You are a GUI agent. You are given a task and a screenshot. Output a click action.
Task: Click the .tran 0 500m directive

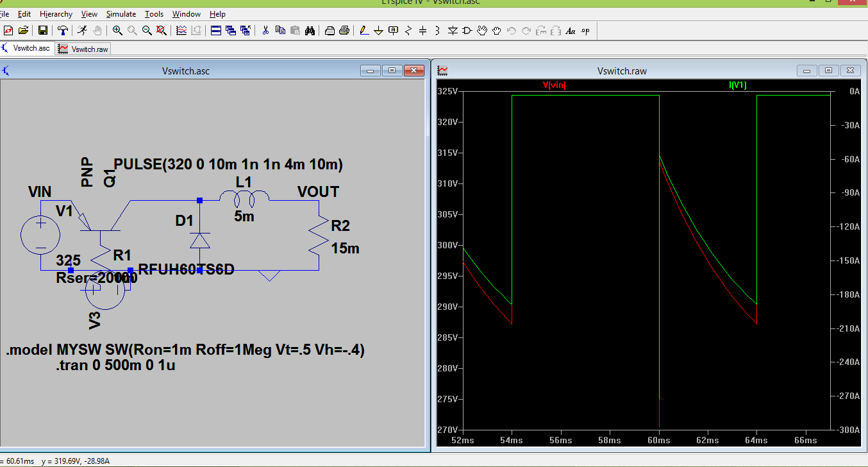pyautogui.click(x=115, y=366)
